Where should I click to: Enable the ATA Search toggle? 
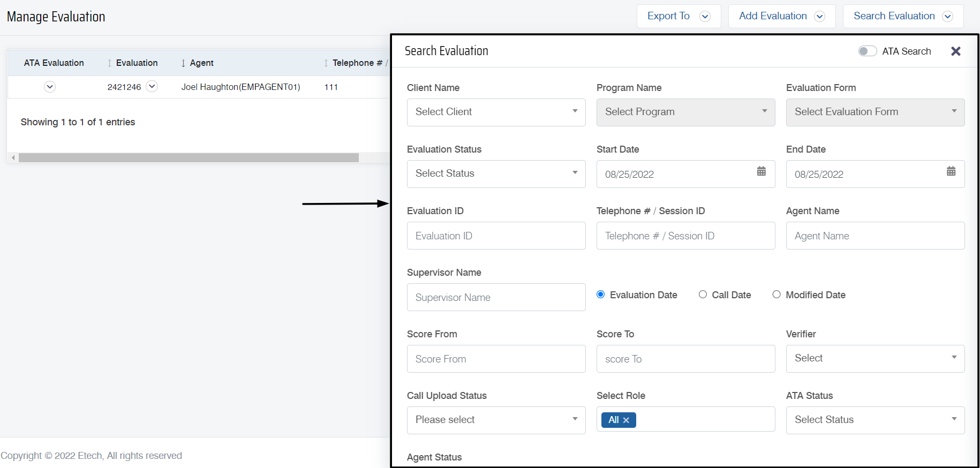coord(867,51)
